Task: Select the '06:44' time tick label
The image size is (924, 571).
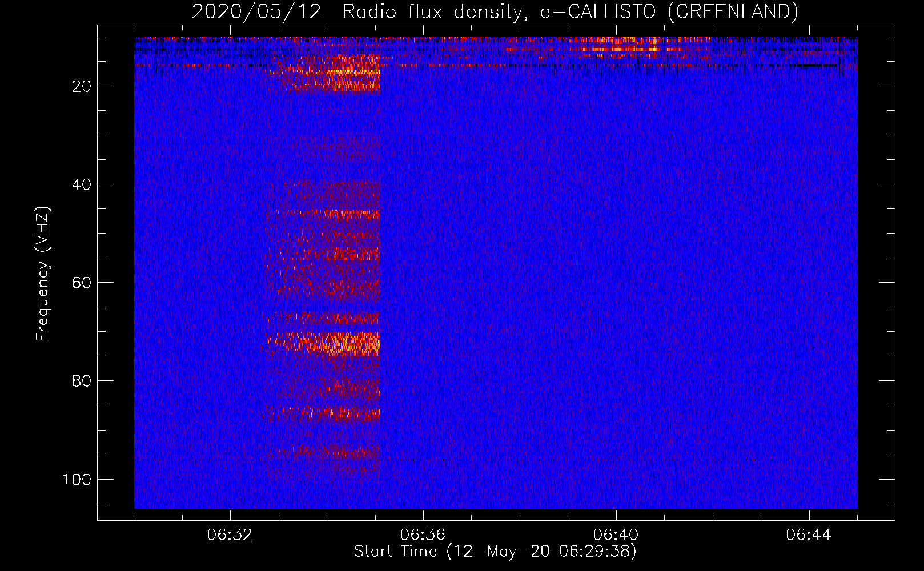Action: pos(809,535)
